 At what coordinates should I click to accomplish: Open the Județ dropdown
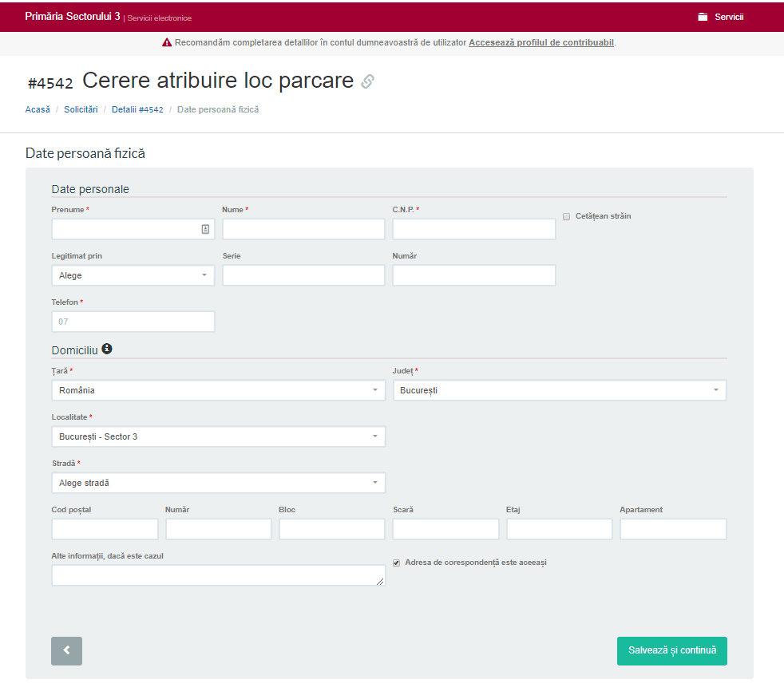[x=559, y=390]
